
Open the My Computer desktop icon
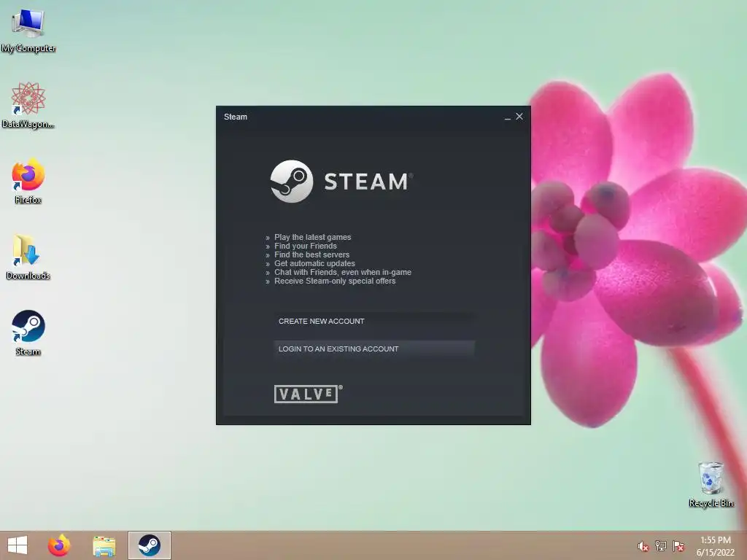click(x=28, y=29)
